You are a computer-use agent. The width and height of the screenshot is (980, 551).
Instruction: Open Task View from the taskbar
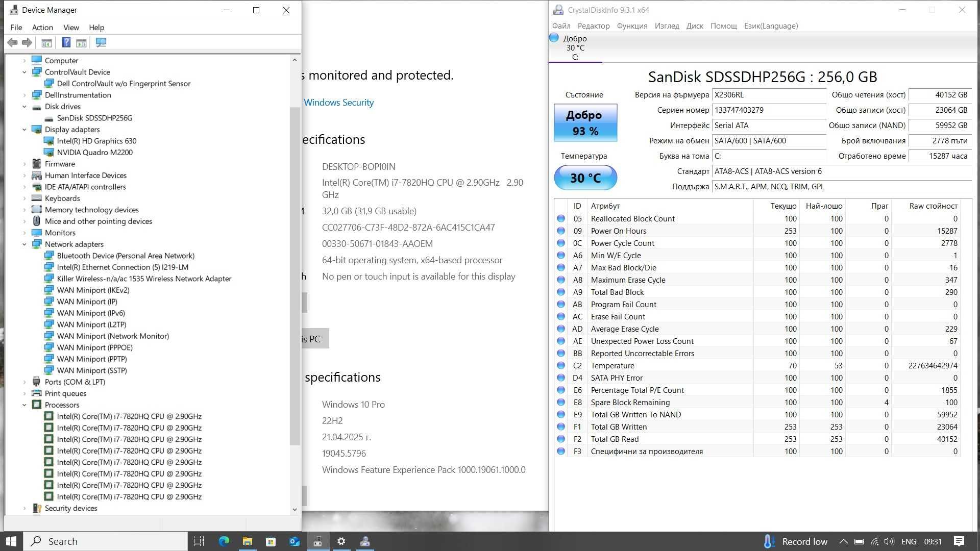(x=199, y=541)
